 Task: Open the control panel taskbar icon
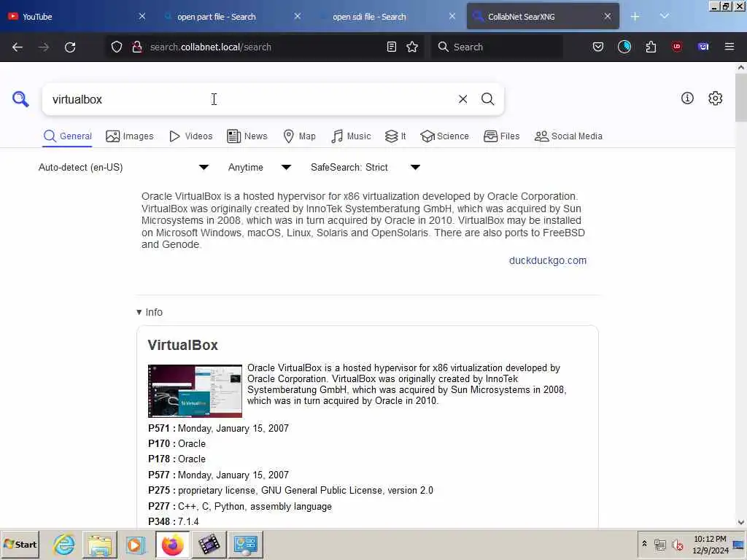pyautogui.click(x=245, y=544)
